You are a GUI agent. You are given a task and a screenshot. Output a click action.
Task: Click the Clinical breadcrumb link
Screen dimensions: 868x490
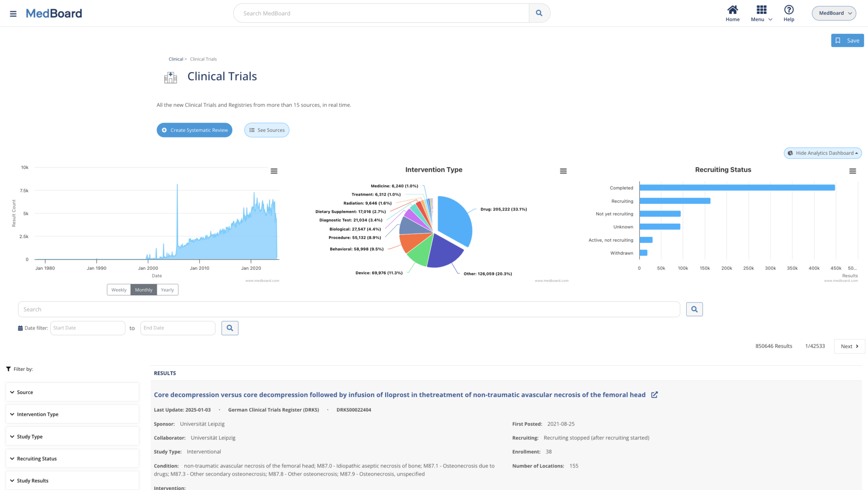pos(175,59)
